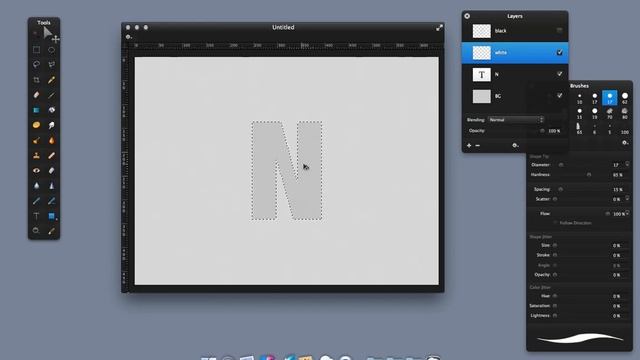Image resolution: width=640 pixels, height=360 pixels.
Task: Open the Brushes panel gear menu
Action: click(624, 143)
